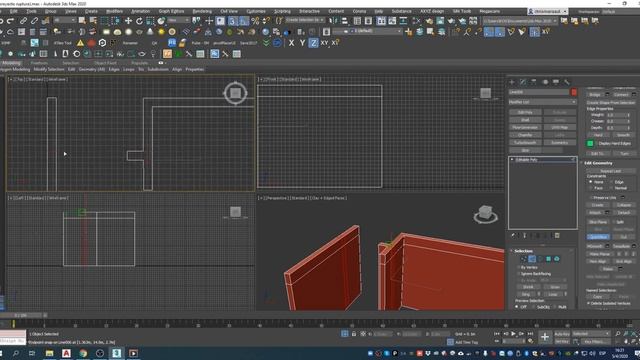Open the Utilities wrench panel tab

pyautogui.click(x=567, y=82)
